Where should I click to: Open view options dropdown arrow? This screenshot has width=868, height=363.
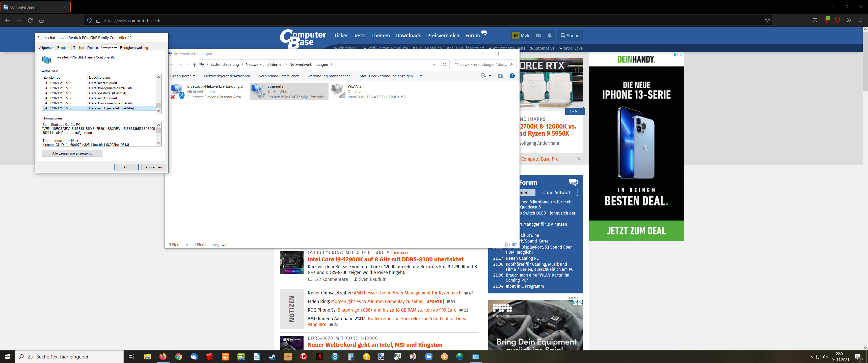tap(490, 76)
